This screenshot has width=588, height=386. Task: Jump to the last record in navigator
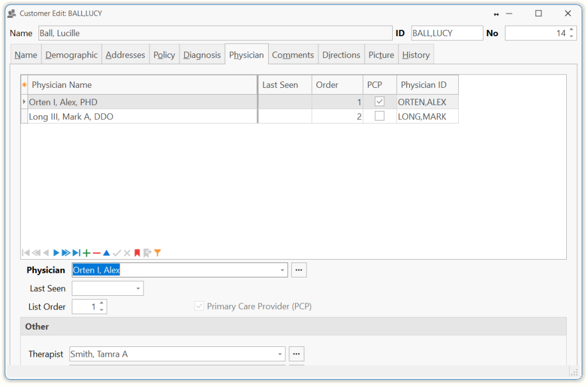click(76, 253)
